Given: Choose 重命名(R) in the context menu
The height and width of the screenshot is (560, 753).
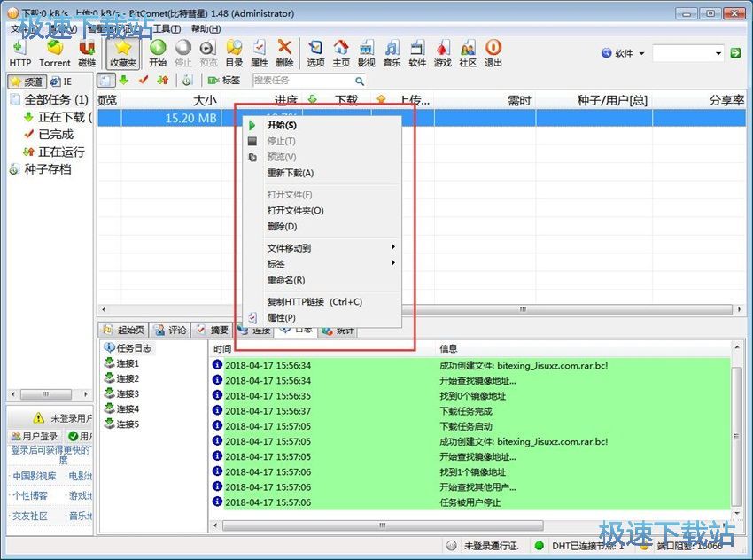Looking at the screenshot, I should [322, 280].
